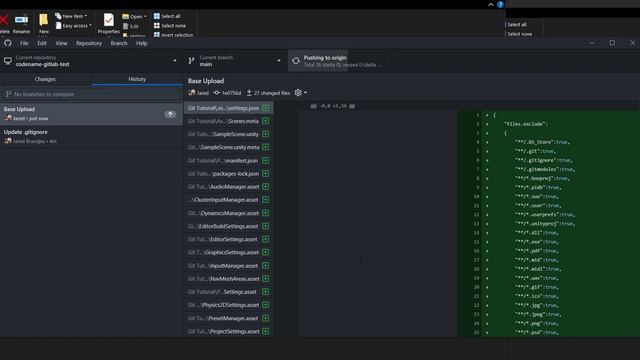Click the added icon beside SampleScene.unity.meta
640x360 pixels.
click(x=266, y=147)
